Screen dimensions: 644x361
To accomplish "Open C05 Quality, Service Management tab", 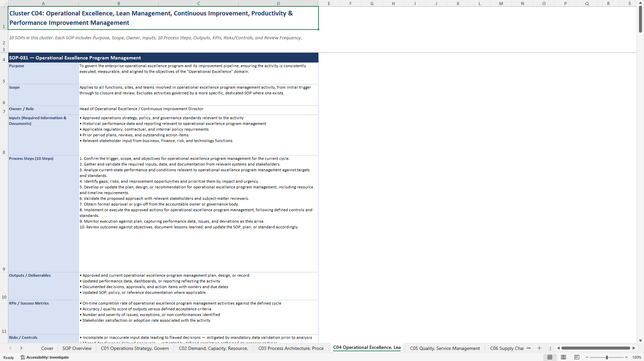I will click(445, 348).
